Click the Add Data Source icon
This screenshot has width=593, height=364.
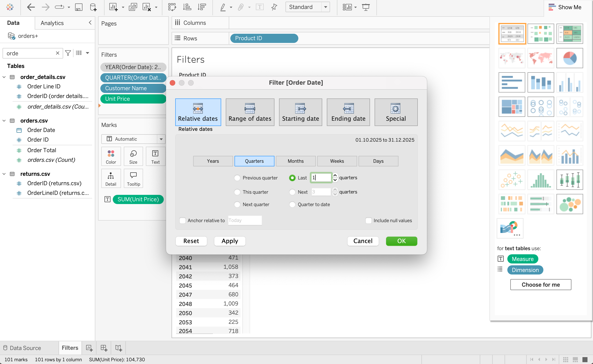(93, 7)
